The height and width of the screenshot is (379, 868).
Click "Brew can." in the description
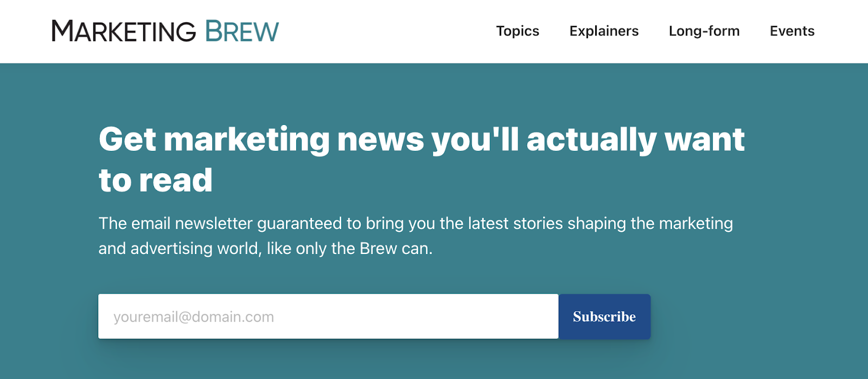point(396,249)
